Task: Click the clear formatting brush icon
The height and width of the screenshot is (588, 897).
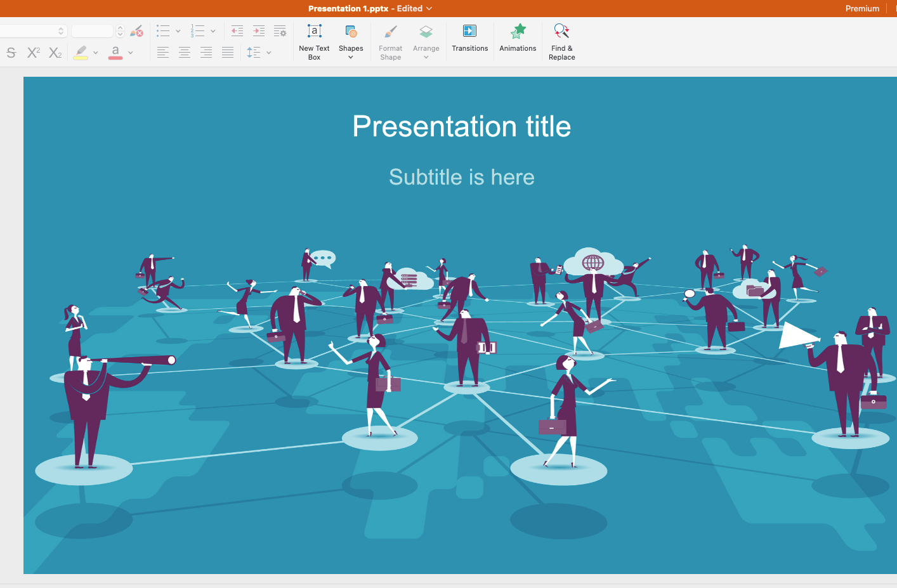Action: [x=136, y=30]
